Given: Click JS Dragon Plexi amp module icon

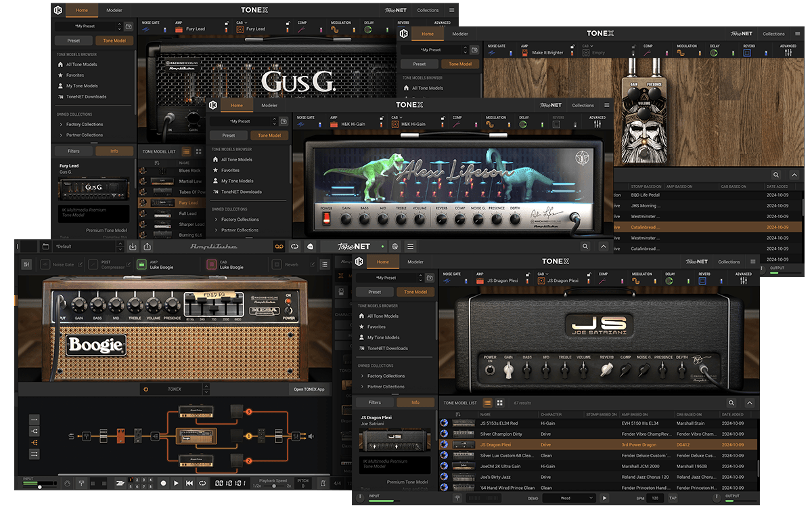Looking at the screenshot, I should (x=481, y=280).
